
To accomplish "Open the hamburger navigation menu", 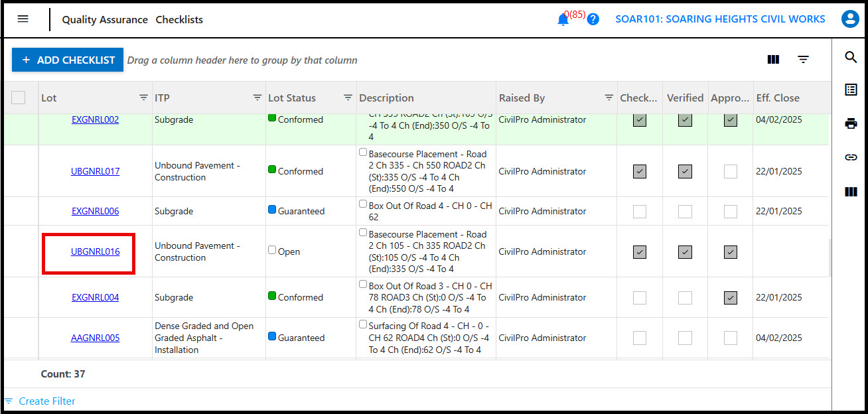I will [x=23, y=19].
